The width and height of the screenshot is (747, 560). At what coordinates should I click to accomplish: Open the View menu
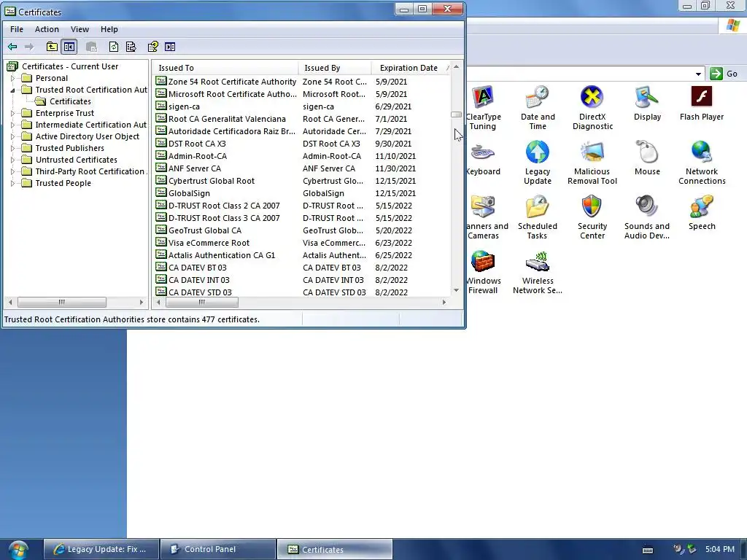pos(80,29)
